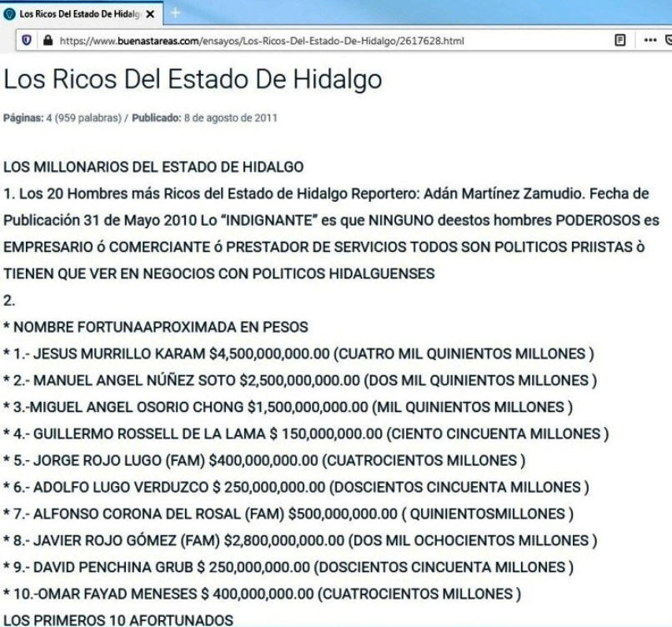The height and width of the screenshot is (627, 672).
Task: Click the JAVIER ROJO GÓMEZ (FAM) entry
Action: [x=300, y=540]
